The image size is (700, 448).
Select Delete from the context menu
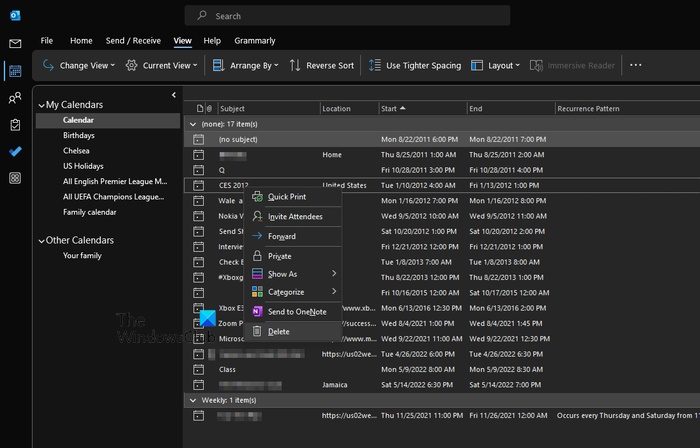tap(278, 331)
